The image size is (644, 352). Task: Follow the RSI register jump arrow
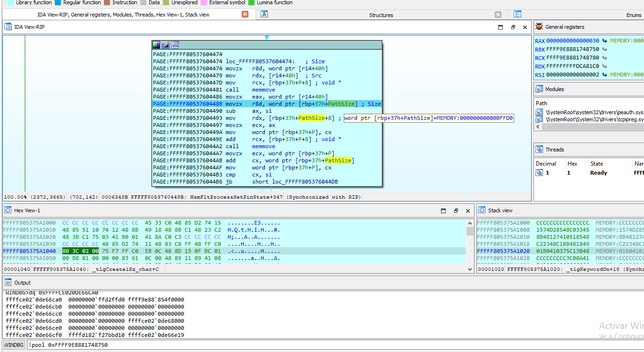[x=605, y=75]
